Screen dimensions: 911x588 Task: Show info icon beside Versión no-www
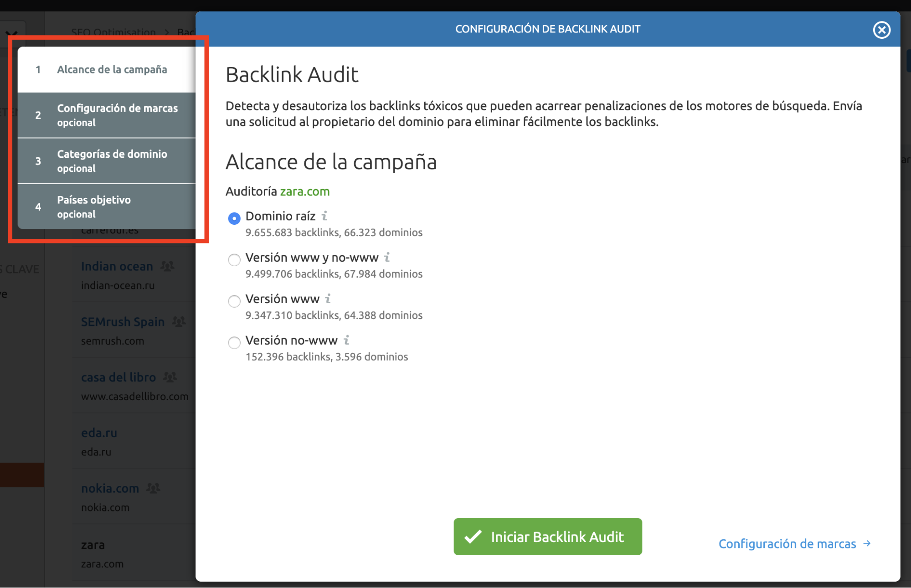click(x=346, y=340)
